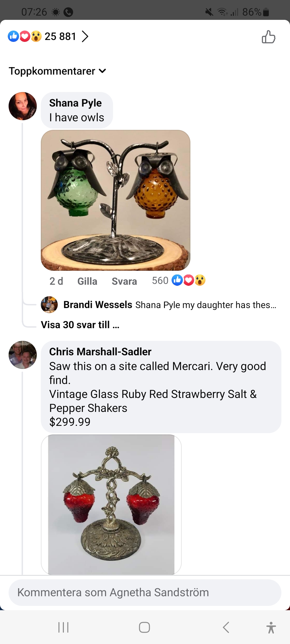This screenshot has height=644, width=290.
Task: Focus the Kommentera som Agnetha Sandström field
Action: (x=145, y=592)
